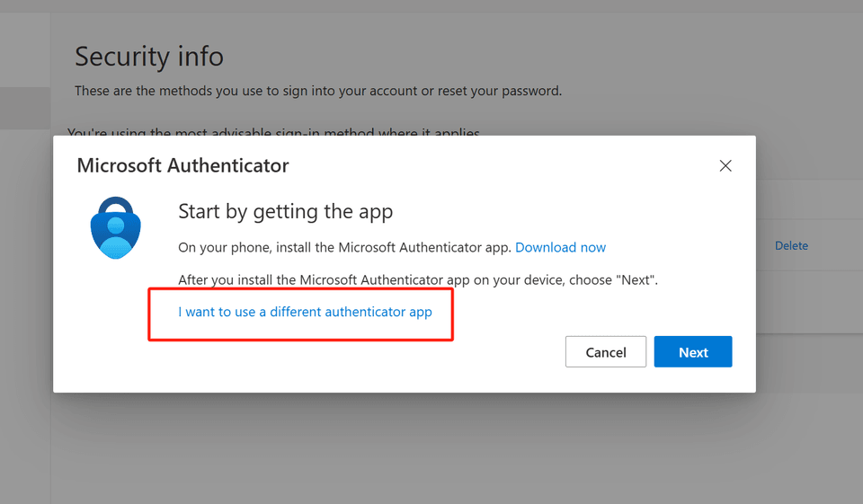Click the Delete link behind the dialog
Image resolution: width=863 pixels, height=504 pixels.
(x=791, y=245)
